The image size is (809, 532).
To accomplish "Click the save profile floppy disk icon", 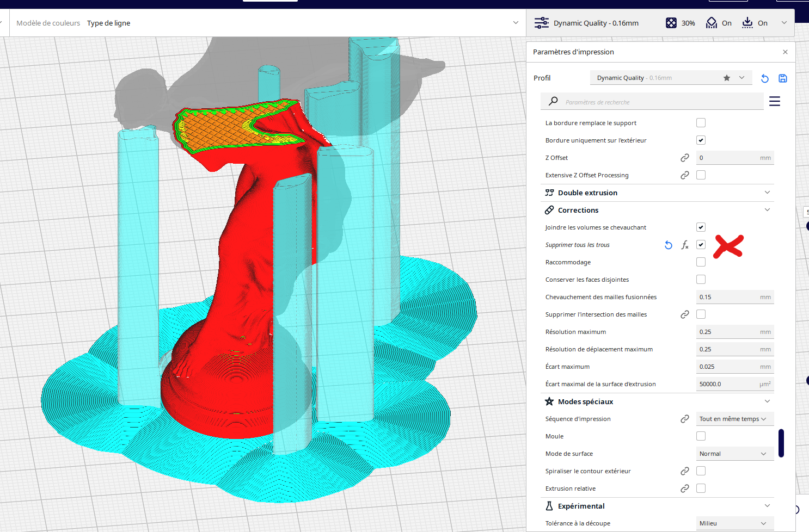I will (x=783, y=78).
